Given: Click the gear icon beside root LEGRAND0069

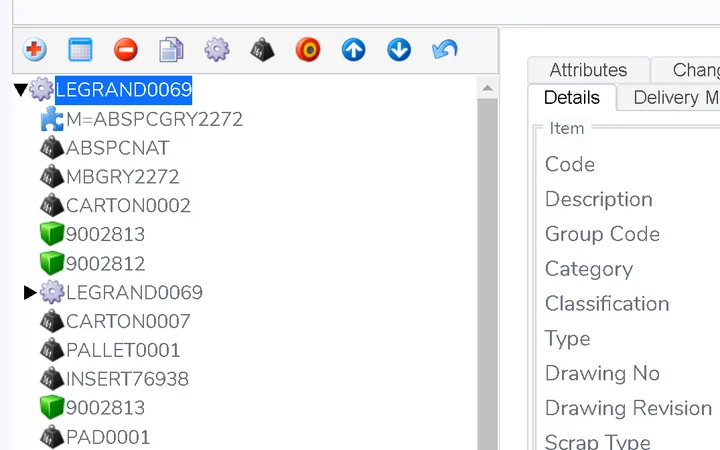Looking at the screenshot, I should pos(42,90).
